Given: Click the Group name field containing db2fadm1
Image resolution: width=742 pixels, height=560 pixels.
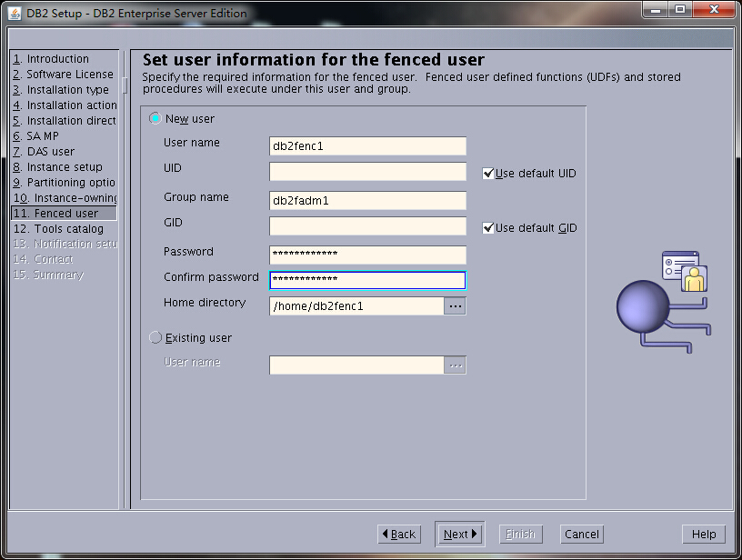Looking at the screenshot, I should pos(367,201).
